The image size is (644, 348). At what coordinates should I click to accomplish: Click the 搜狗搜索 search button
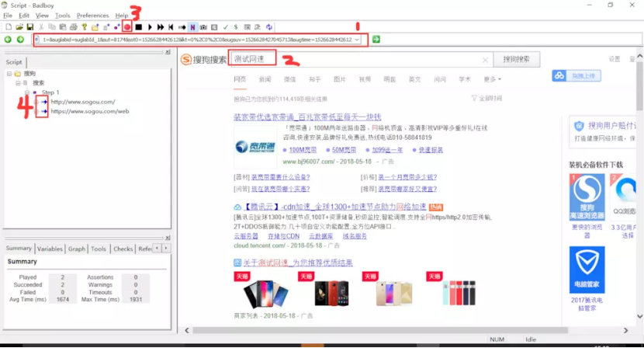coord(516,59)
